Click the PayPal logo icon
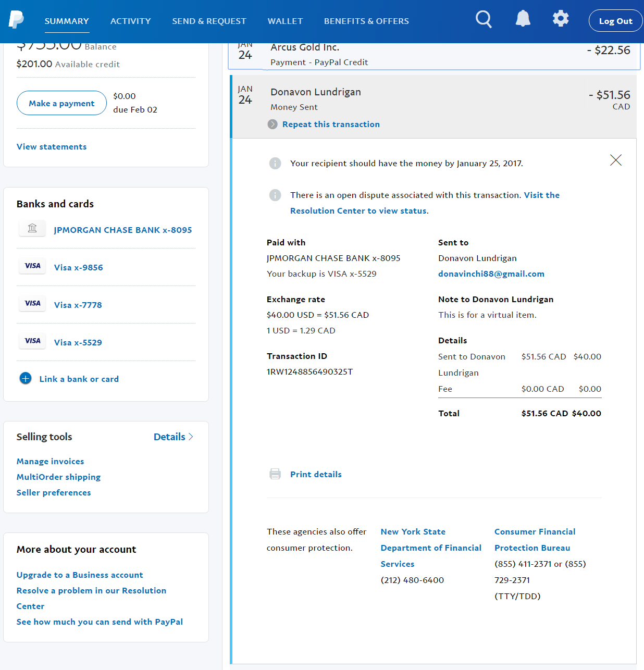The width and height of the screenshot is (644, 670). point(16,20)
